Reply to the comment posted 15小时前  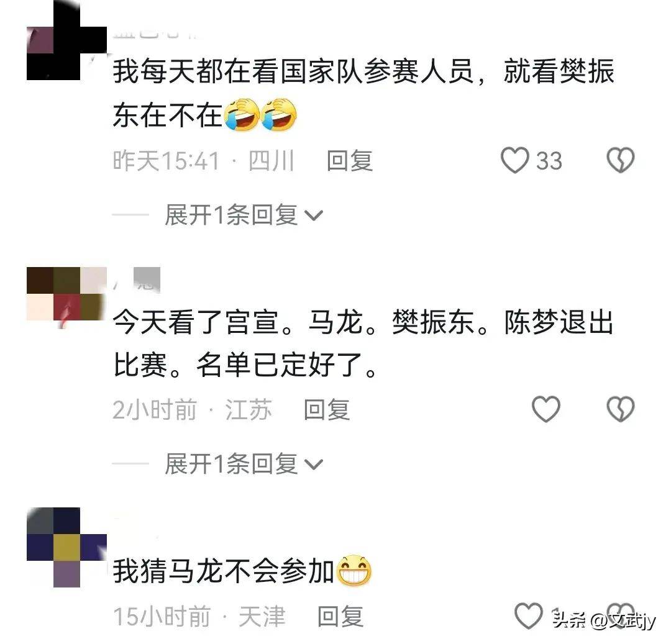340,617
